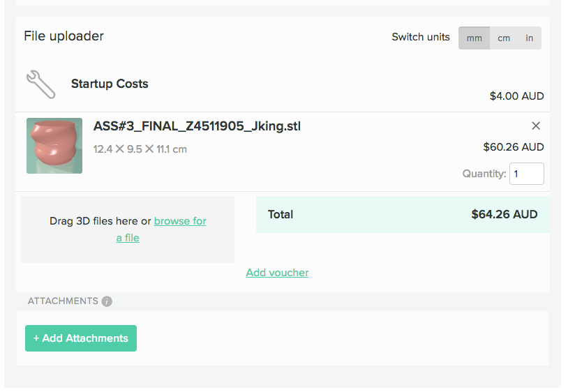This screenshot has width=568, height=392.
Task: Click the Startup Costs label
Action: click(x=110, y=84)
